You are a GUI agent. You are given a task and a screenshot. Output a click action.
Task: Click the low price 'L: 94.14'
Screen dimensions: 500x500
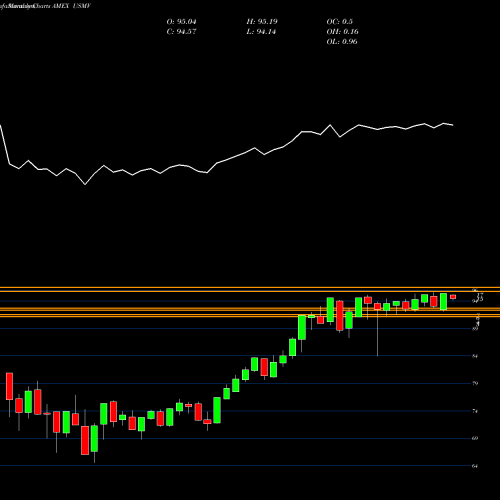click(261, 32)
